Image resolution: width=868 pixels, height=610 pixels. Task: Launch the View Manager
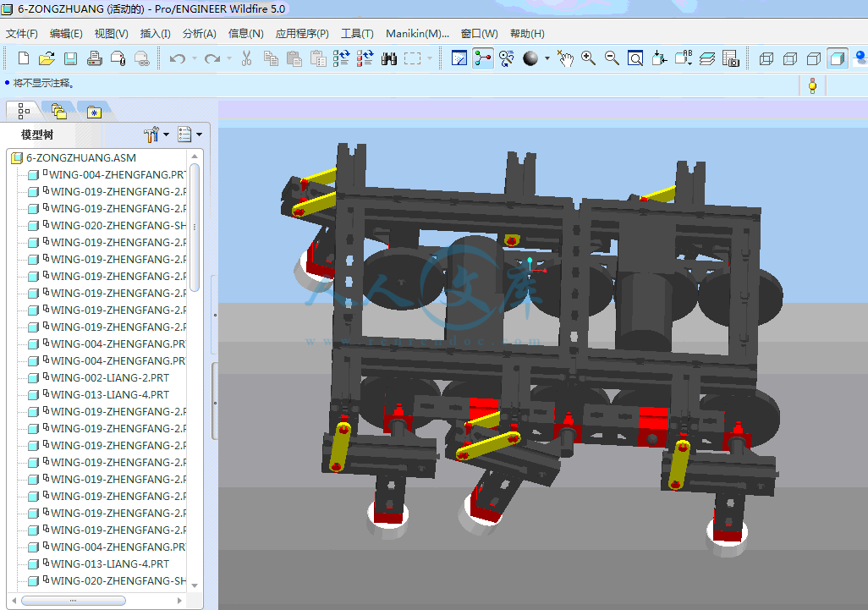pos(731,58)
